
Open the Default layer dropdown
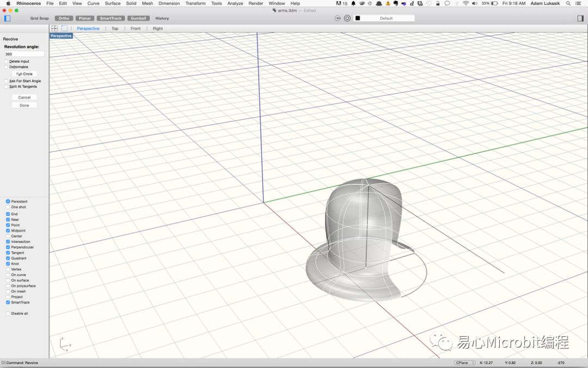pos(386,18)
